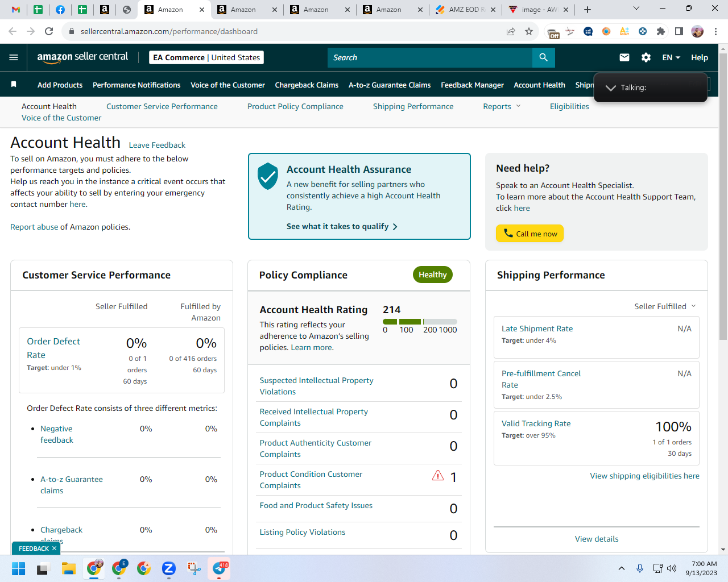728x582 pixels.
Task: Click the search magnifier button
Action: [x=543, y=57]
